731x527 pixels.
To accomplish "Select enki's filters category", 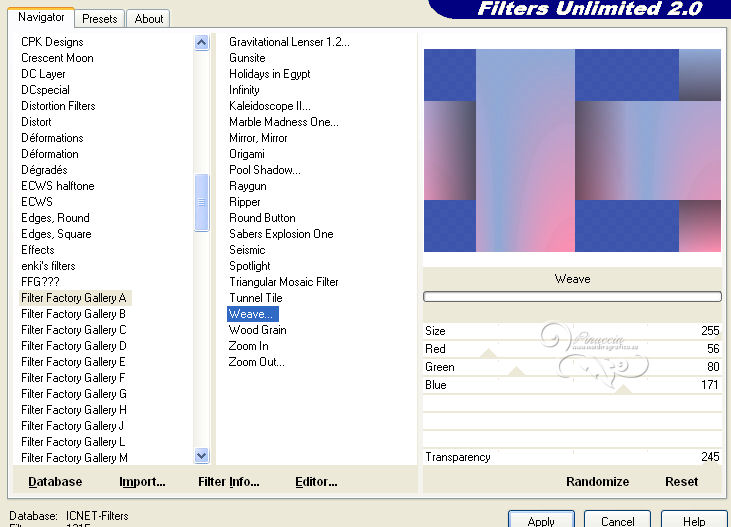I will tap(48, 266).
